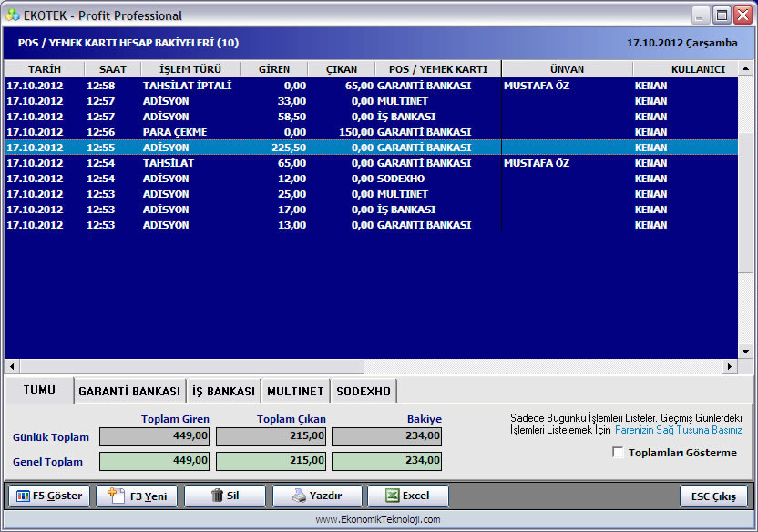Click the SAAT column header
Screen dimensions: 758x532
coord(113,69)
